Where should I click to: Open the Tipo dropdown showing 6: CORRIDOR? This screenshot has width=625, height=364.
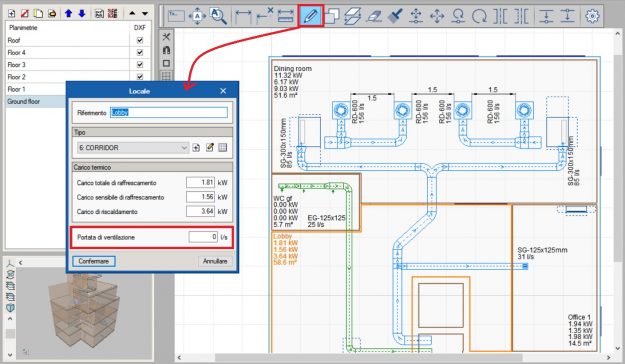click(133, 148)
